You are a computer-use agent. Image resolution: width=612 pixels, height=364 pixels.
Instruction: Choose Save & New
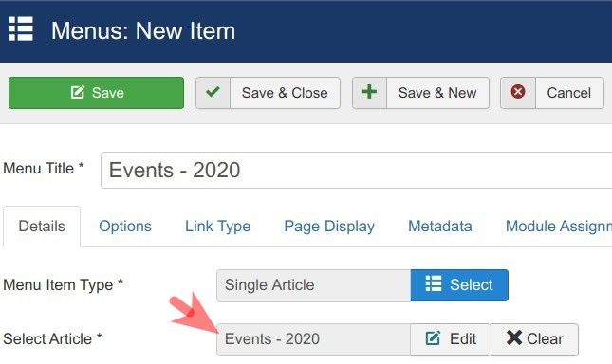(x=420, y=93)
